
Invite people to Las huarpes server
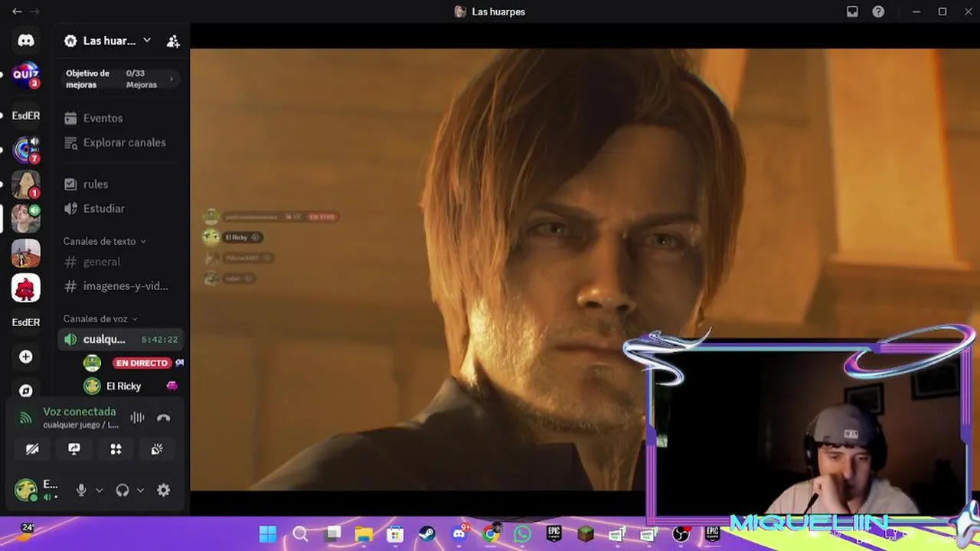pyautogui.click(x=173, y=41)
